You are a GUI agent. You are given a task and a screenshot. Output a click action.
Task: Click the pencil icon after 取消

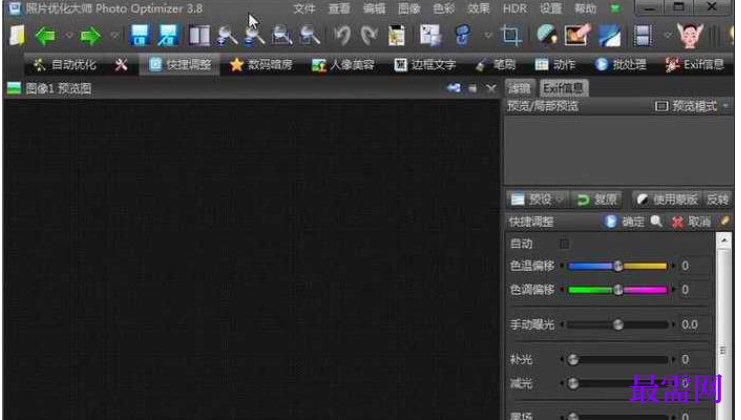coord(724,221)
